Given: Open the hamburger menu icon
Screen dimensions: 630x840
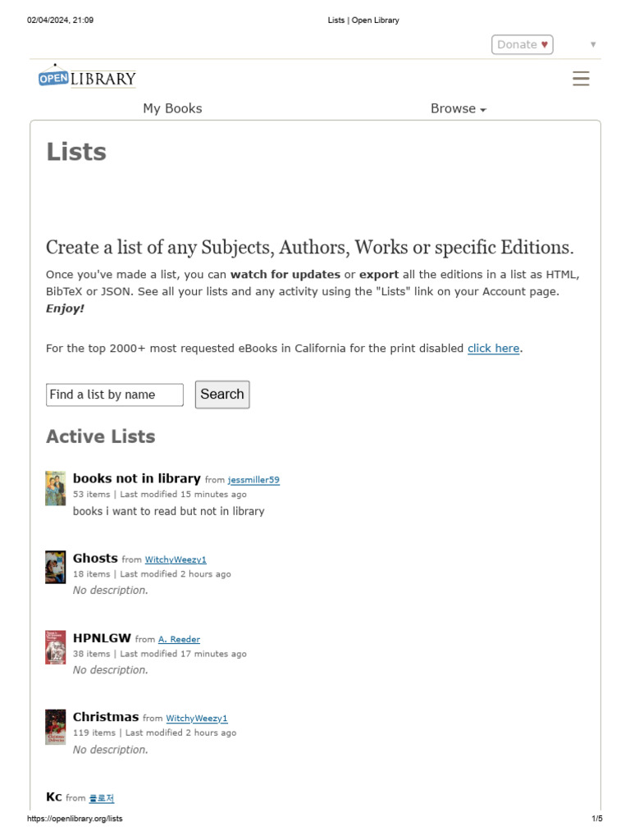Looking at the screenshot, I should (x=581, y=79).
